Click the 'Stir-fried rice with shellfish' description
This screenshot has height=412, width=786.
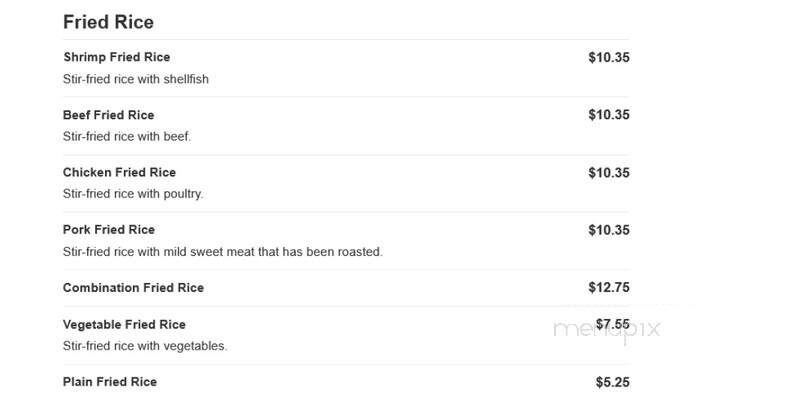(x=136, y=79)
